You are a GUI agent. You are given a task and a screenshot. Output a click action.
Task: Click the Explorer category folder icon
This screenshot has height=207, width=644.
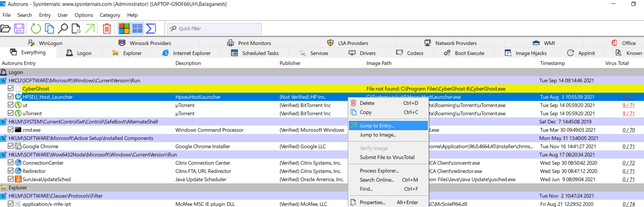(x=3, y=188)
